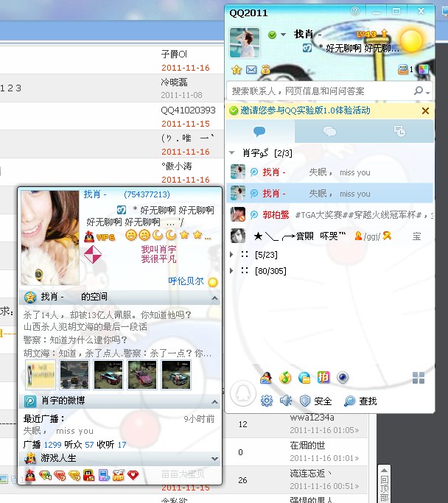The image size is (448, 503).
Task: Click the contact search input field
Action: click(321, 91)
